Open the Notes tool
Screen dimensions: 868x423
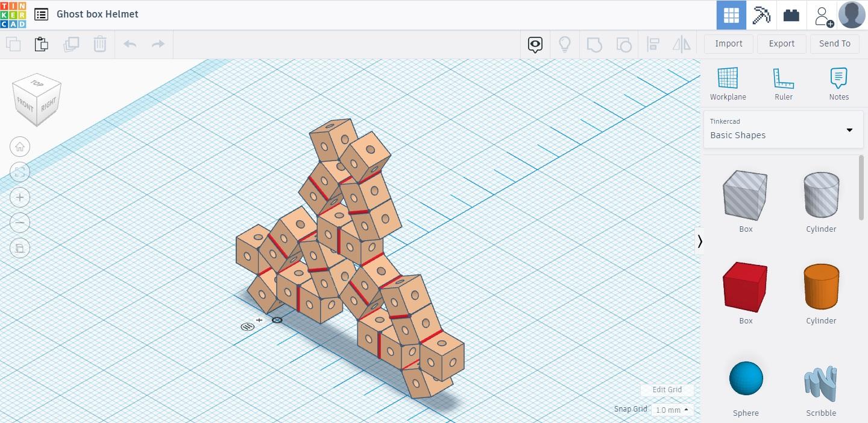point(838,84)
